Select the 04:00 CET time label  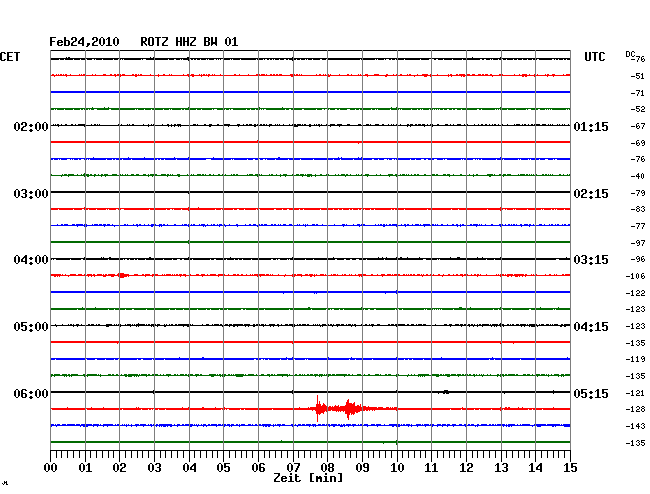(31, 260)
